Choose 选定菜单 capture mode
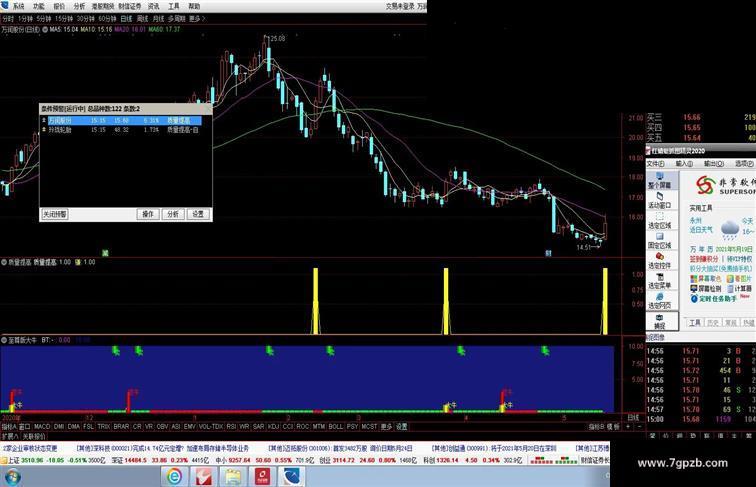The image size is (756, 487). (x=660, y=281)
